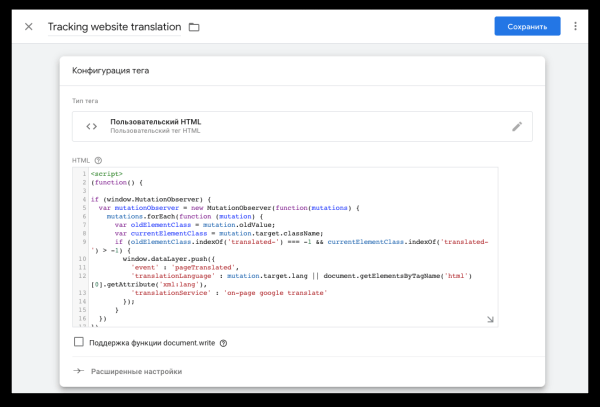Click the help icon next to HTML label
The image size is (600, 407).
point(98,160)
